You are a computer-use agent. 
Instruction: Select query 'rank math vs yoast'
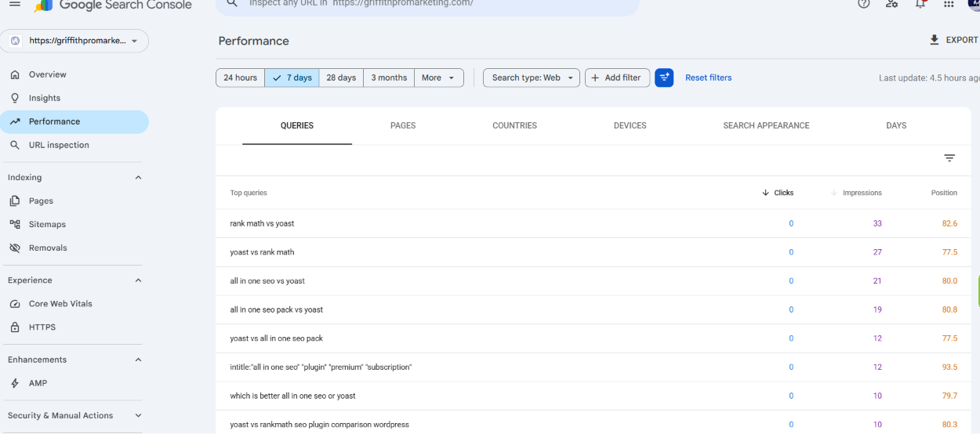point(262,223)
